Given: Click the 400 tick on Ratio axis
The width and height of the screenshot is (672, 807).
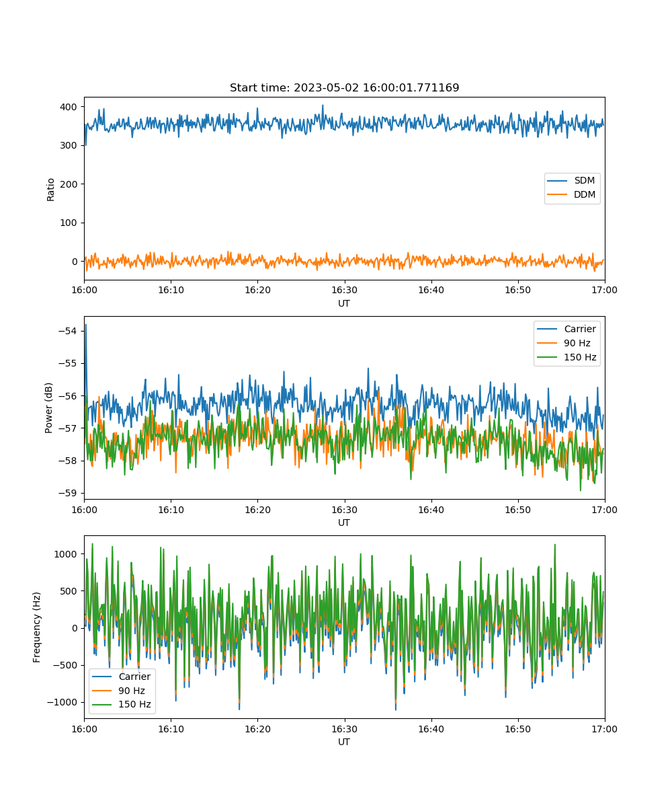Looking at the screenshot, I should tap(70, 107).
